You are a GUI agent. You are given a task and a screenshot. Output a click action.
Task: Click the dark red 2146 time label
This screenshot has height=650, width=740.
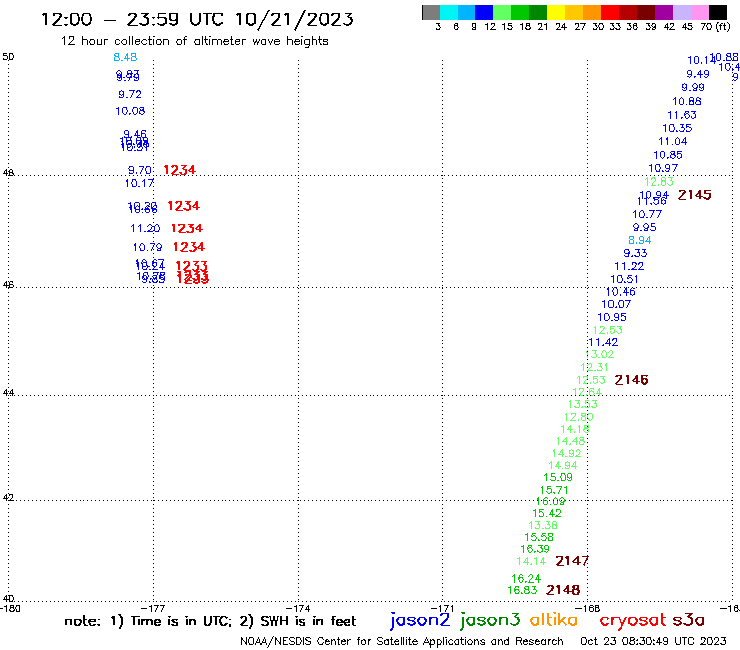tap(631, 380)
